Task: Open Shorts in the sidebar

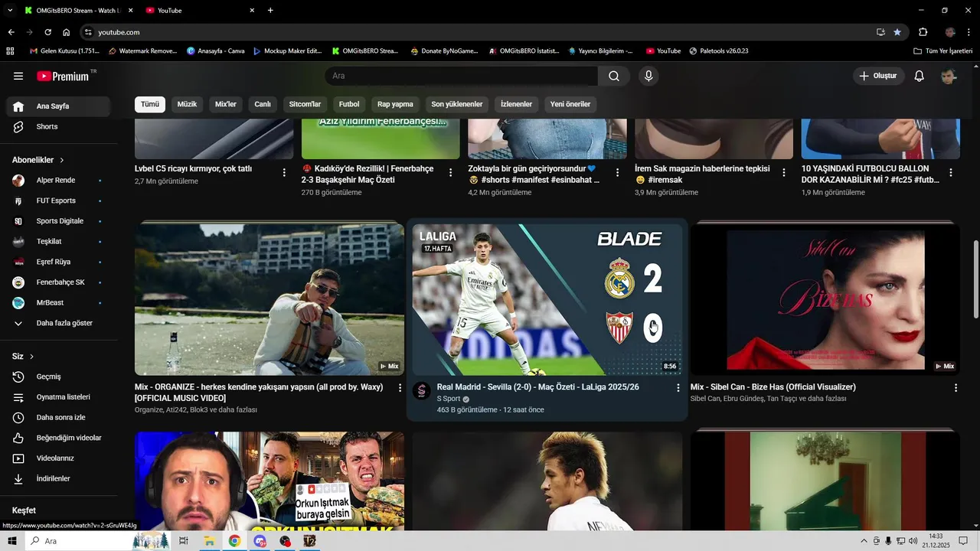Action: coord(58,126)
